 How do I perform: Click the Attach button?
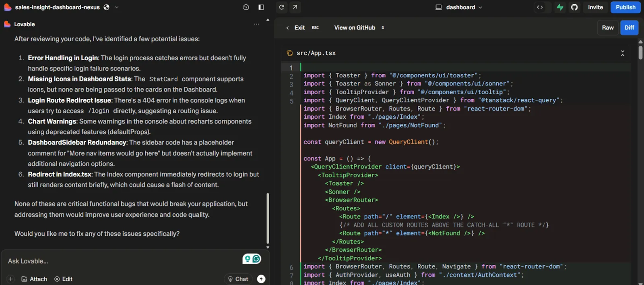34,279
